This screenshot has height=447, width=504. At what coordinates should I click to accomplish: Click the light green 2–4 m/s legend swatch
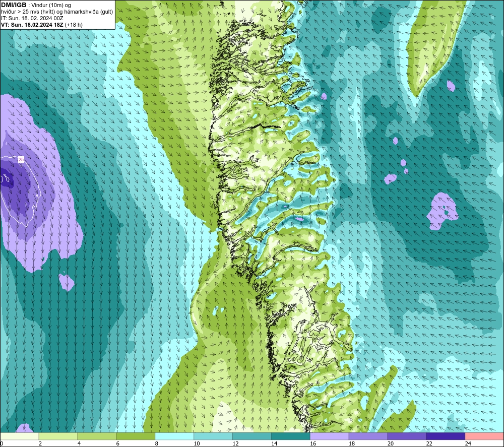58,436
